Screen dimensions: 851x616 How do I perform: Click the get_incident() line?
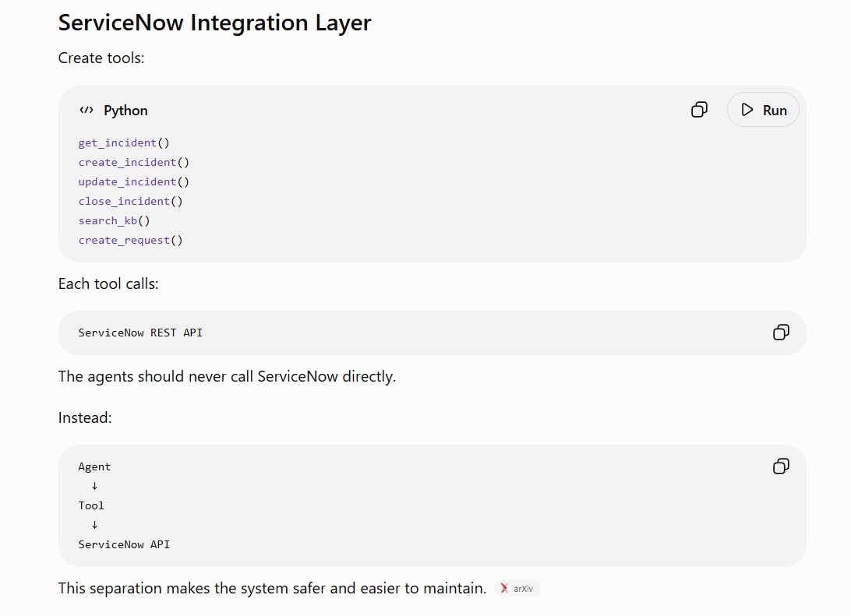(124, 143)
